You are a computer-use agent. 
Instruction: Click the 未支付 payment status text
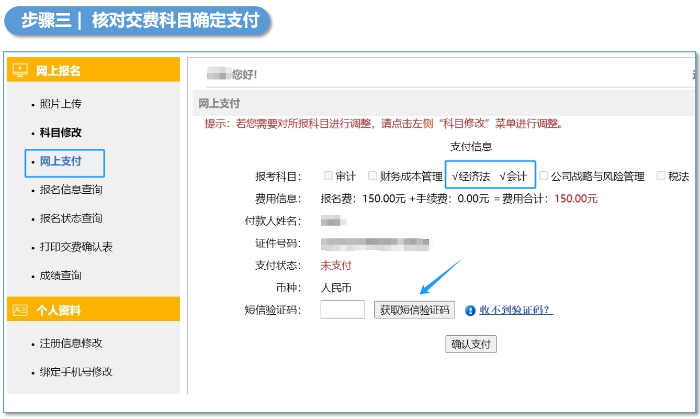tap(336, 266)
